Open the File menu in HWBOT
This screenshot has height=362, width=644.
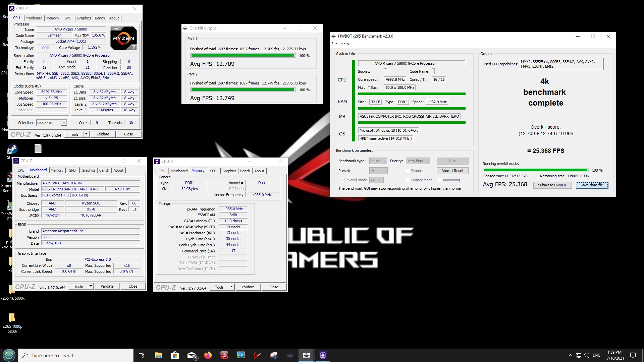[334, 44]
